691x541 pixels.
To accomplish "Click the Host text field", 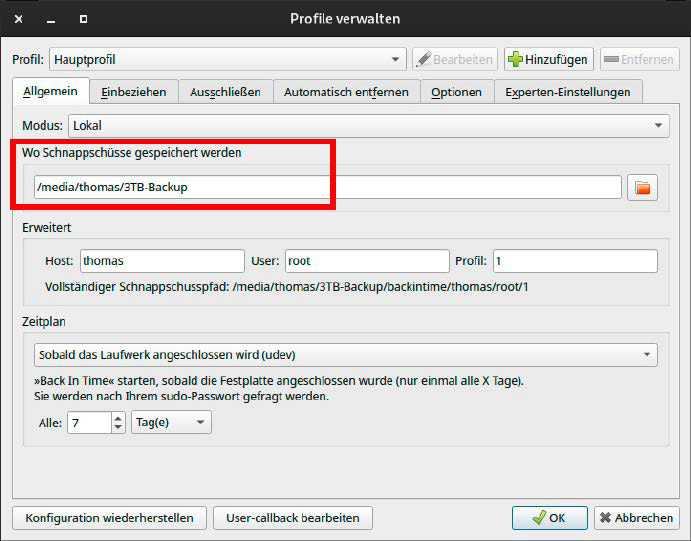I will coord(161,261).
